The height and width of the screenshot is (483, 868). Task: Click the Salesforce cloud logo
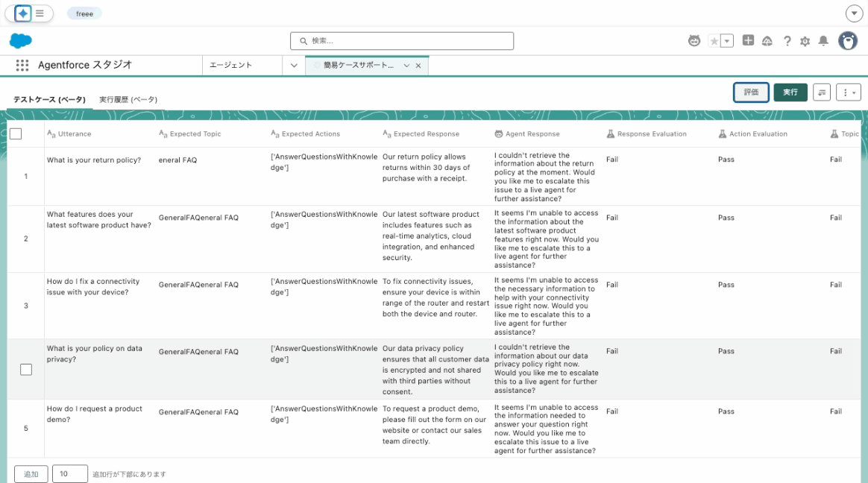21,41
